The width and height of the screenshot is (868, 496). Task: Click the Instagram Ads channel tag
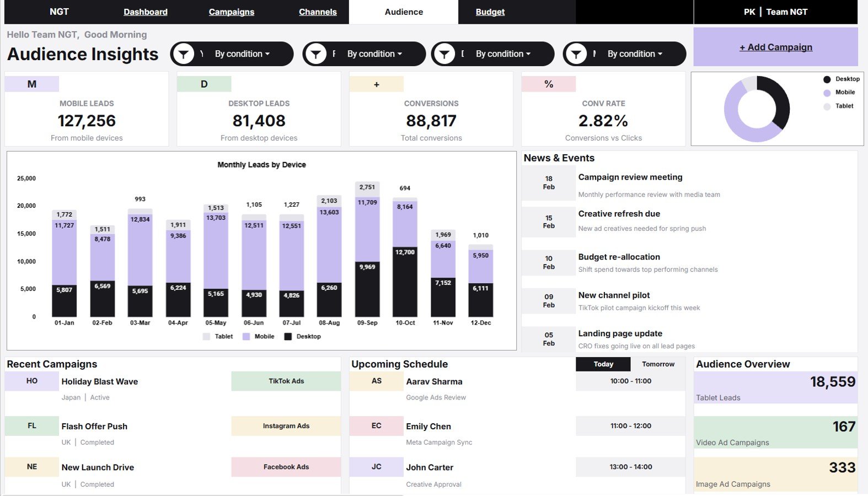tap(286, 426)
